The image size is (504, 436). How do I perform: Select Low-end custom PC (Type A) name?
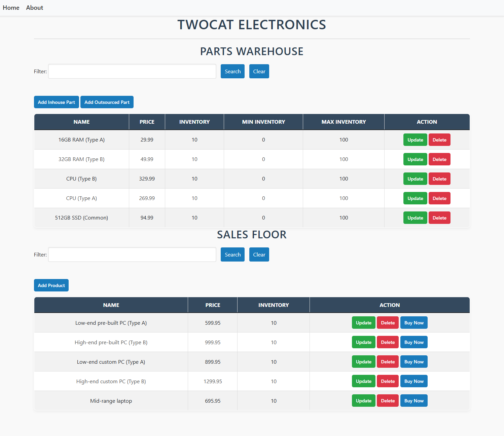111,362
